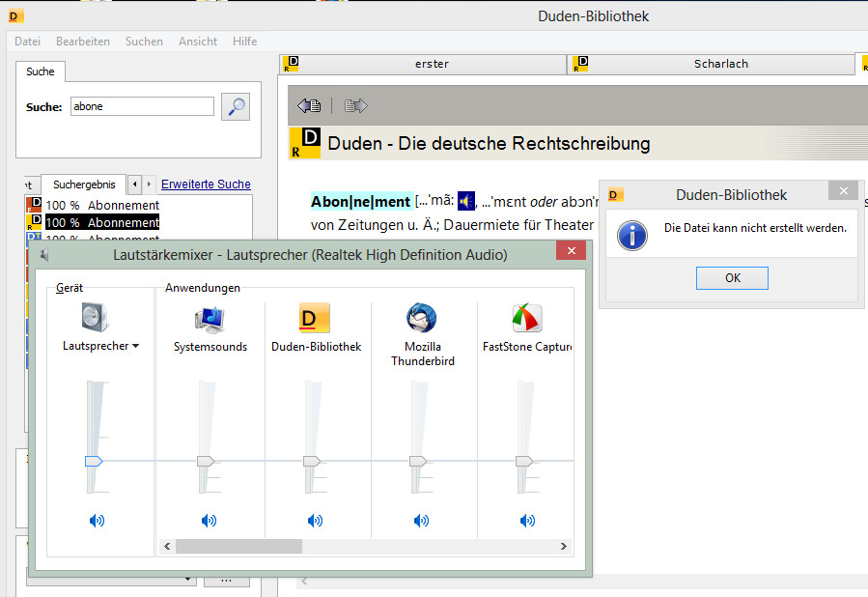The width and height of the screenshot is (868, 597).
Task: Adjust the FastStone Capture volume slider
Action: pos(524,461)
